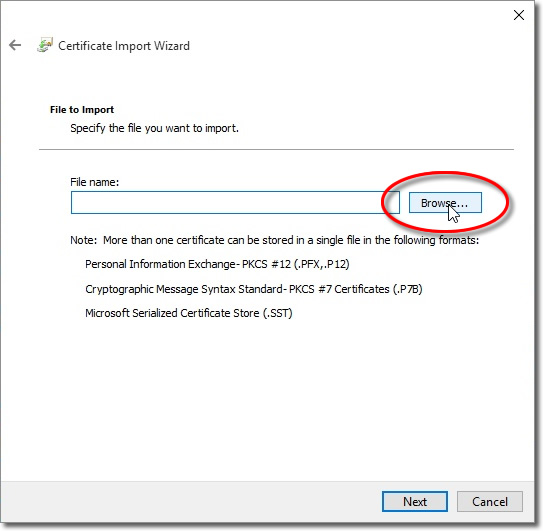Close the wizard with the X button
This screenshot has width=543, height=531.
point(518,15)
